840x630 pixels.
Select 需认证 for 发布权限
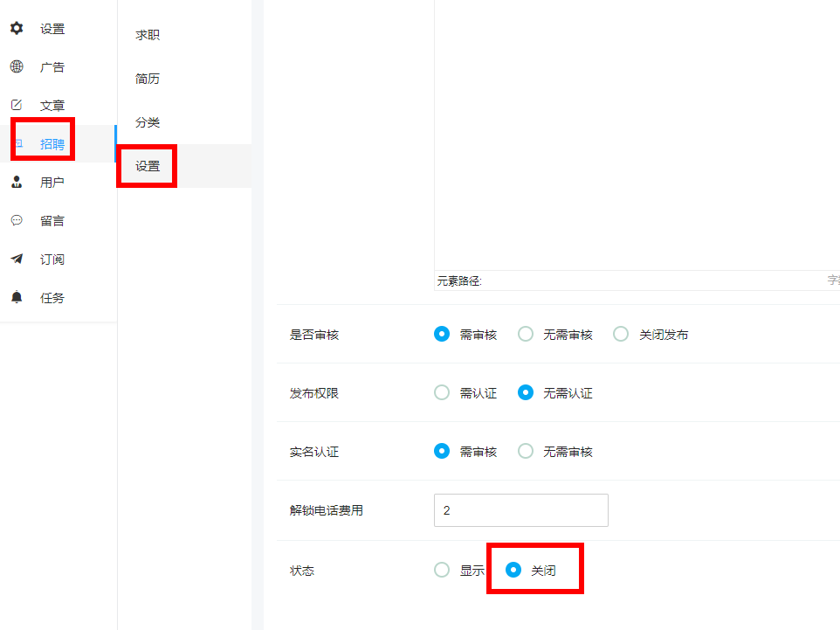pos(442,392)
